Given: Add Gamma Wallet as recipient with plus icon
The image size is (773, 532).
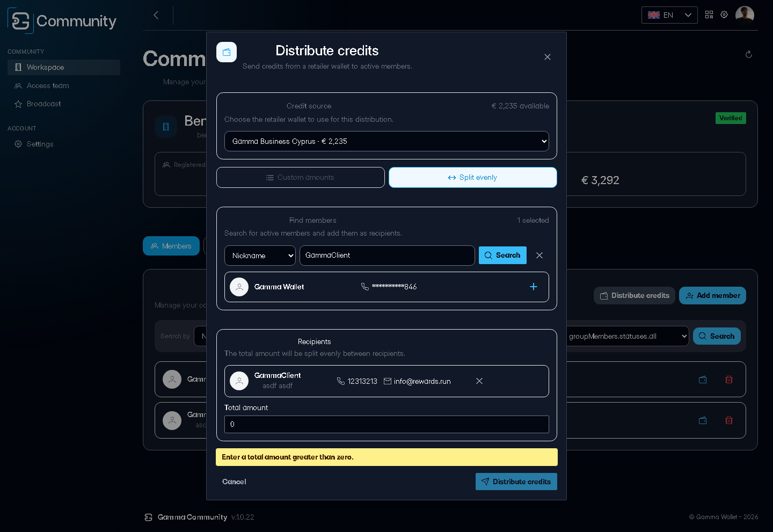Looking at the screenshot, I should pyautogui.click(x=534, y=287).
